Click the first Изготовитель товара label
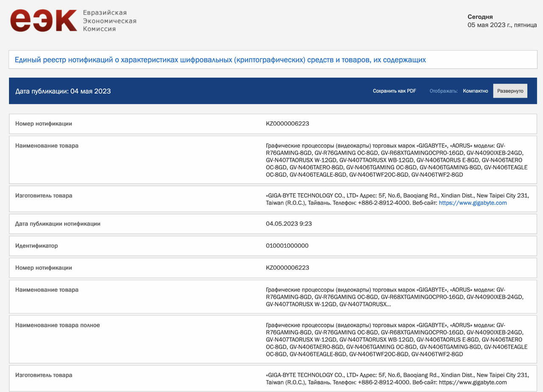The width and height of the screenshot is (543, 392). pos(44,196)
